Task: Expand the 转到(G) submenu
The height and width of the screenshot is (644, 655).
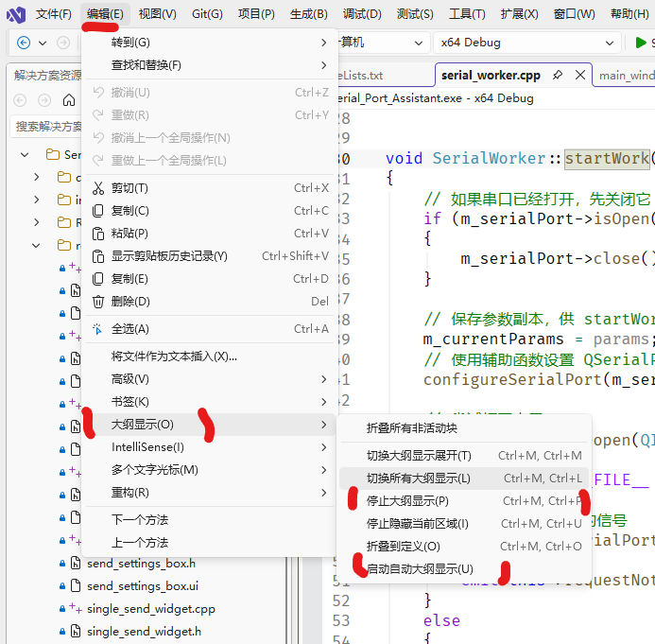Action: pos(210,43)
